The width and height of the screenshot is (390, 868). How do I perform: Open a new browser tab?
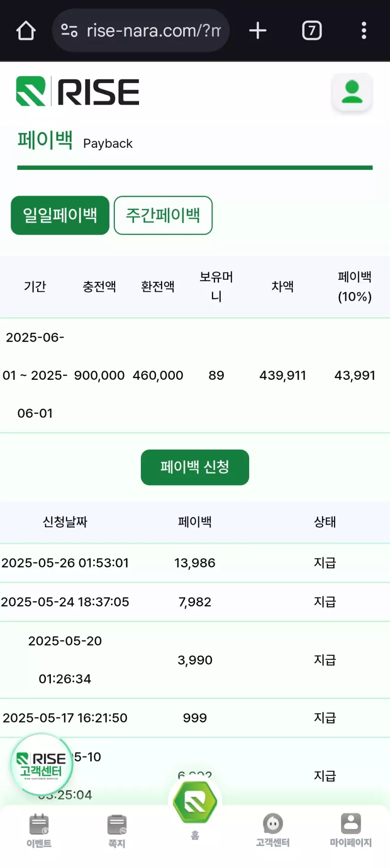[x=258, y=31]
